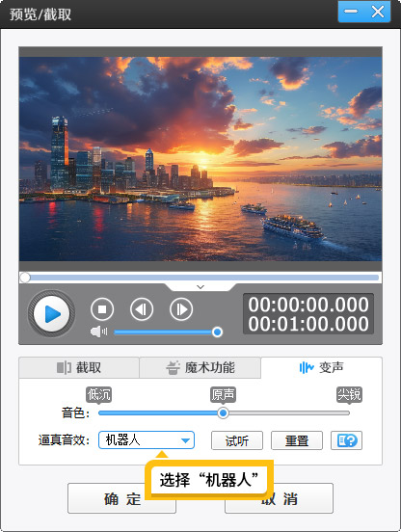Step forward one frame
This screenshot has width=401, height=532.
click(181, 309)
